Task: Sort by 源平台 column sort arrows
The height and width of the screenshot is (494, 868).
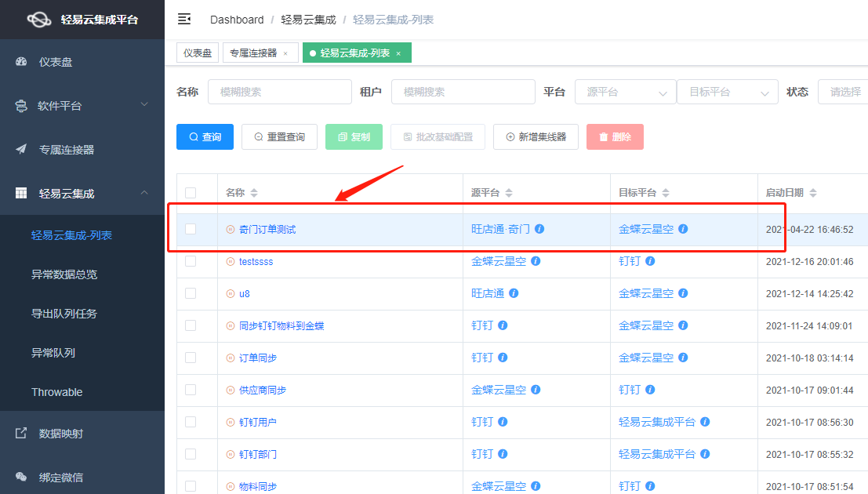Action: [509, 193]
